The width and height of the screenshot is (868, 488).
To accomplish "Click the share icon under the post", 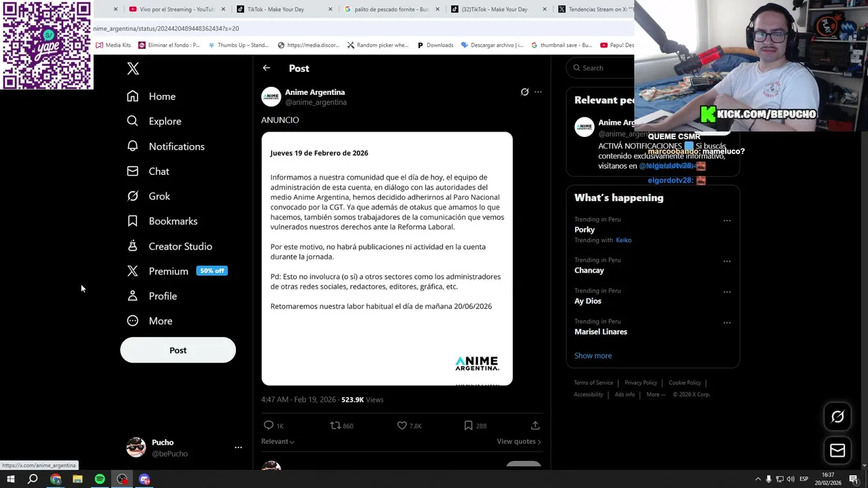I will pos(535,426).
